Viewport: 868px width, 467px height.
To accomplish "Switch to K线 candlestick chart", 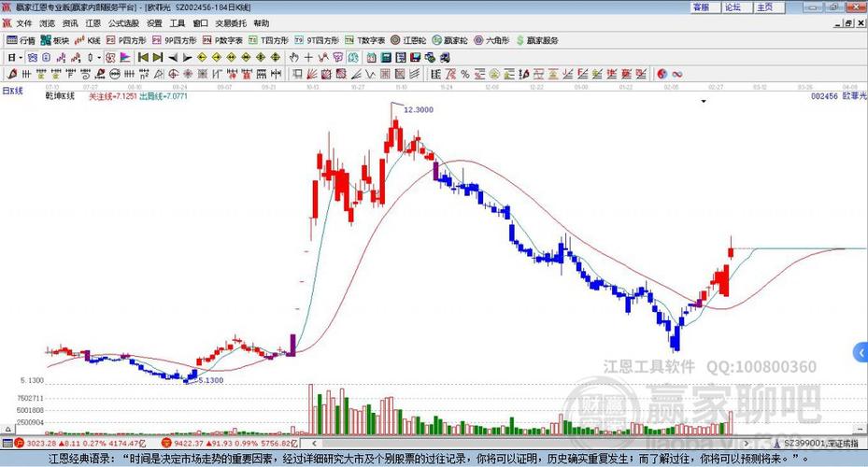I will (x=89, y=41).
